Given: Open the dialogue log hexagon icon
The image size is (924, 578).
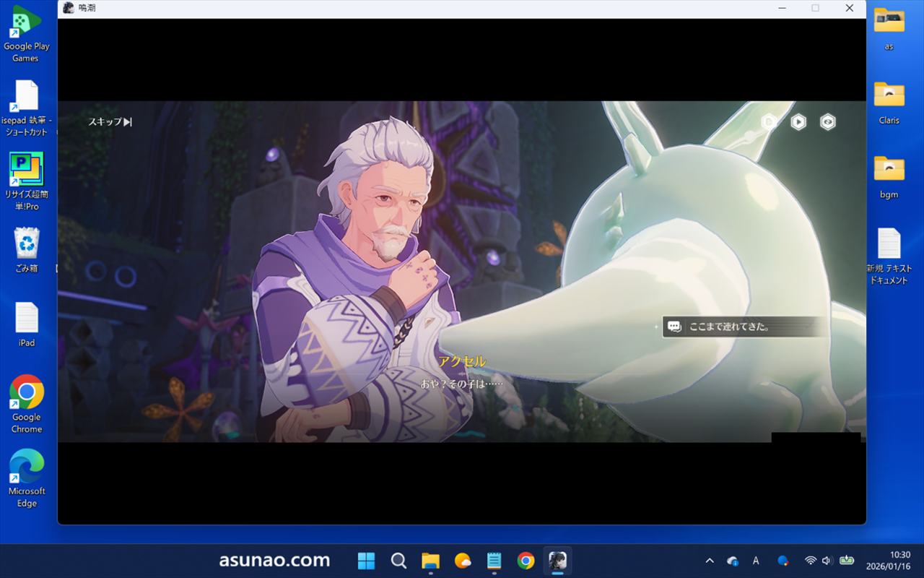Looking at the screenshot, I should tap(769, 122).
